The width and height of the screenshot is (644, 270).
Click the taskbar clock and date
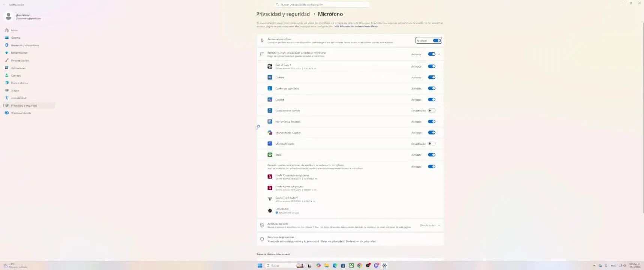click(635, 265)
